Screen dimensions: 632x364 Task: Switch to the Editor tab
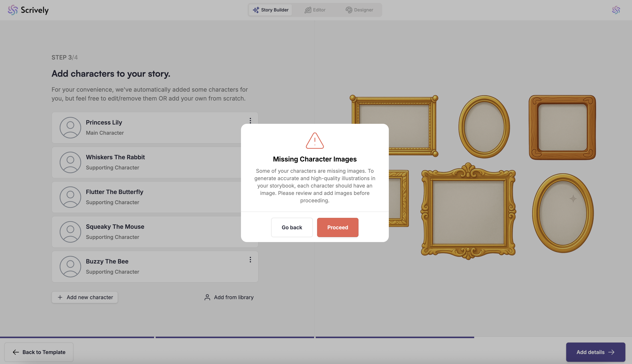tap(315, 10)
